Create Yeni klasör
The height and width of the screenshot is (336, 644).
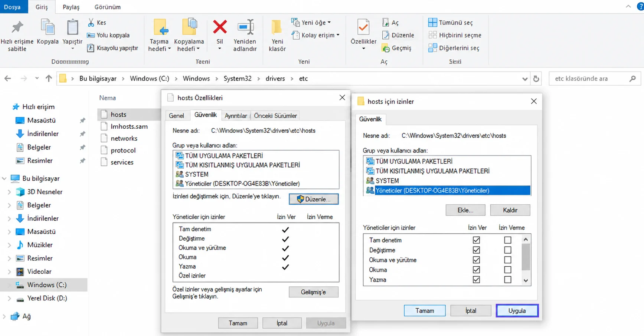[277, 35]
